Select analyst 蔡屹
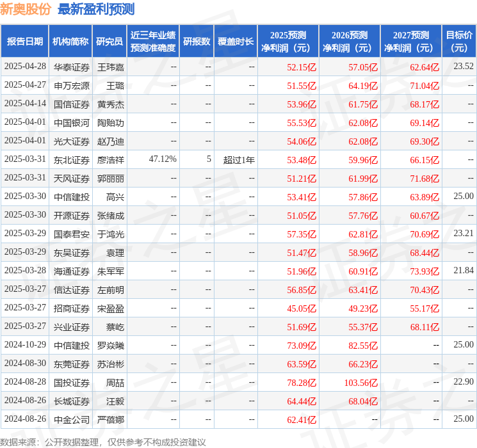This screenshot has height=448, width=477. [x=115, y=327]
